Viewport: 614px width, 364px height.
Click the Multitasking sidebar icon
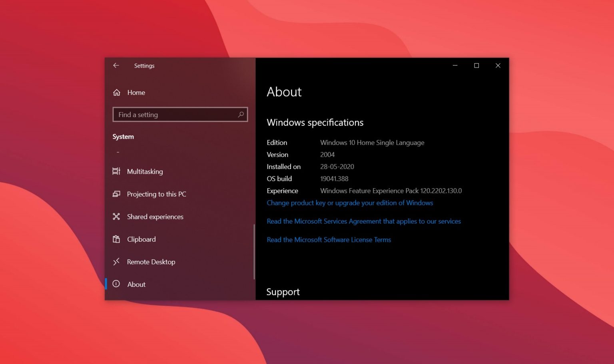(116, 171)
